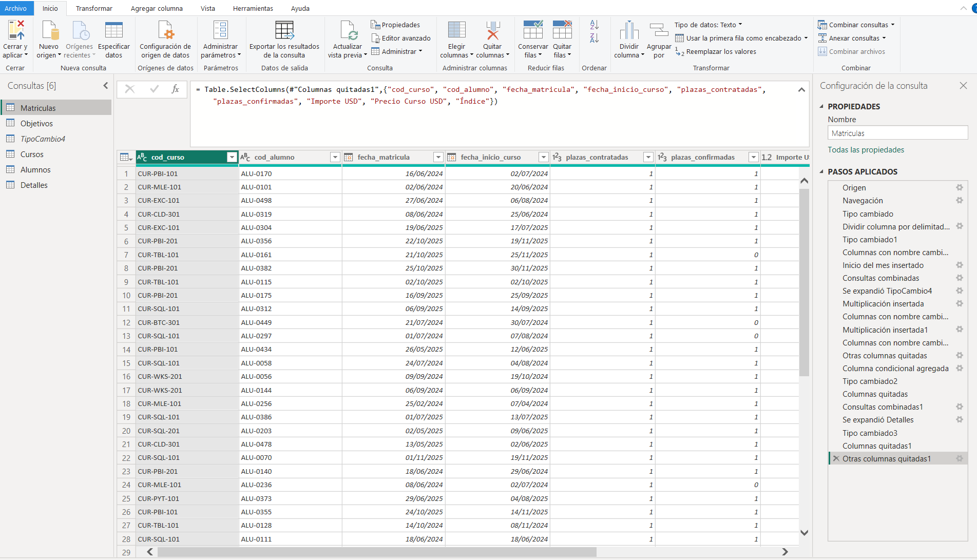Open cod_alumno column filter dropdown
The image size is (977, 560).
(x=335, y=157)
